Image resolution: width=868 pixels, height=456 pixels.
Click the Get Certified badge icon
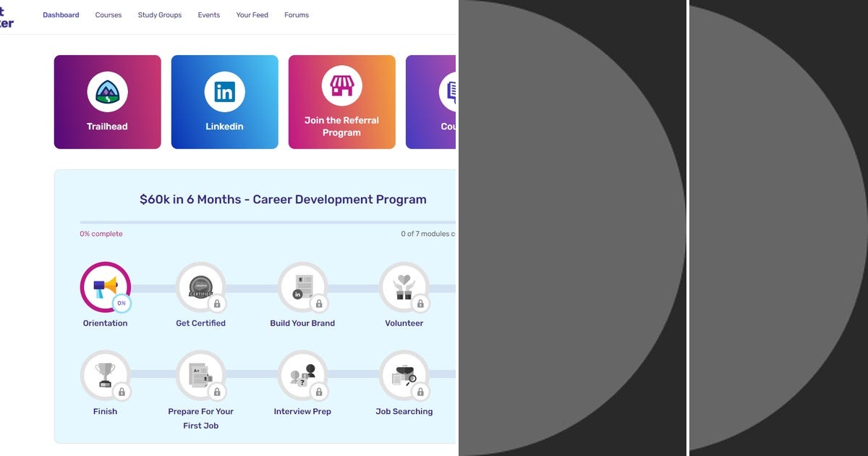pos(200,284)
